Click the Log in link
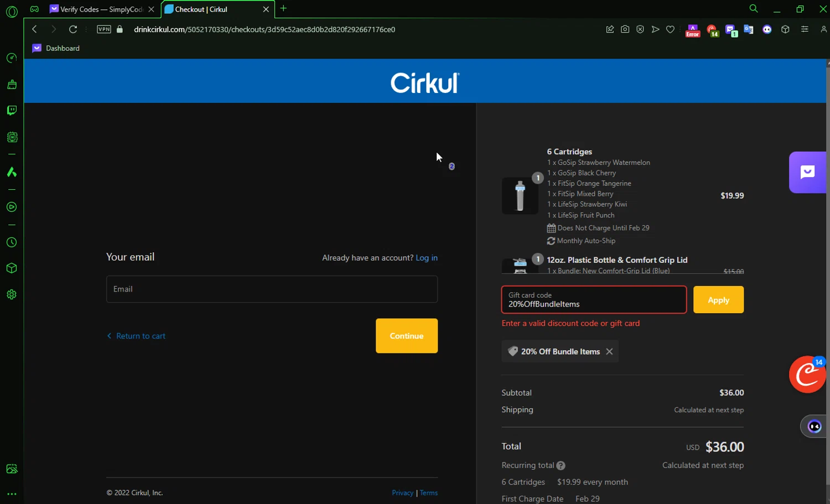Screen dimensions: 830x504 pyautogui.click(x=427, y=258)
